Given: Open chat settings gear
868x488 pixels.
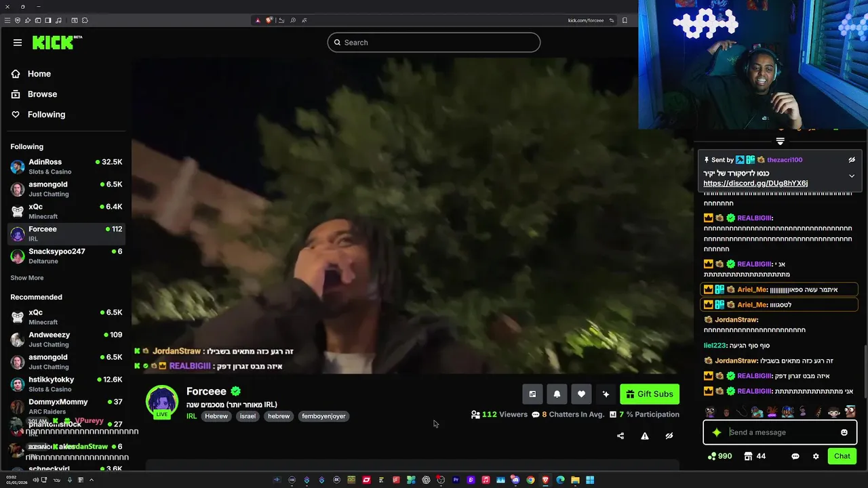Looking at the screenshot, I should (x=816, y=456).
